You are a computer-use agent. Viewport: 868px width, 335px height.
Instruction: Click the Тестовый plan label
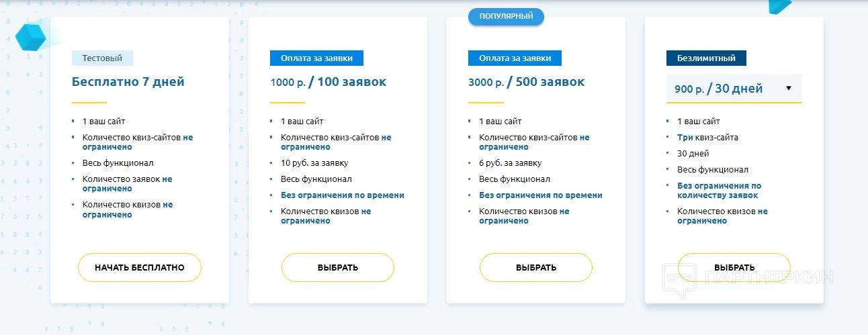coord(102,58)
